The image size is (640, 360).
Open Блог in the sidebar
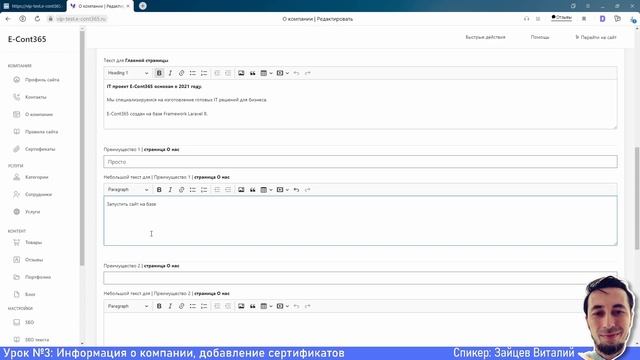pos(25,294)
